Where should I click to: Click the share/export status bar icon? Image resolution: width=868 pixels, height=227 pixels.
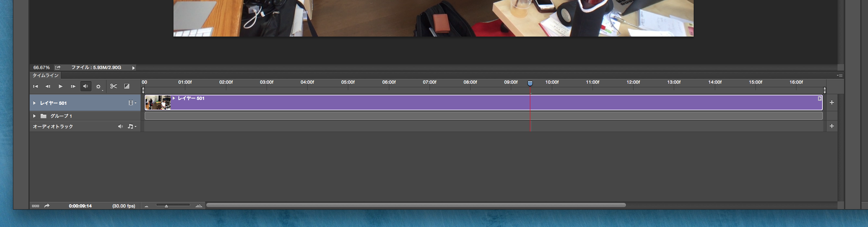pyautogui.click(x=58, y=67)
